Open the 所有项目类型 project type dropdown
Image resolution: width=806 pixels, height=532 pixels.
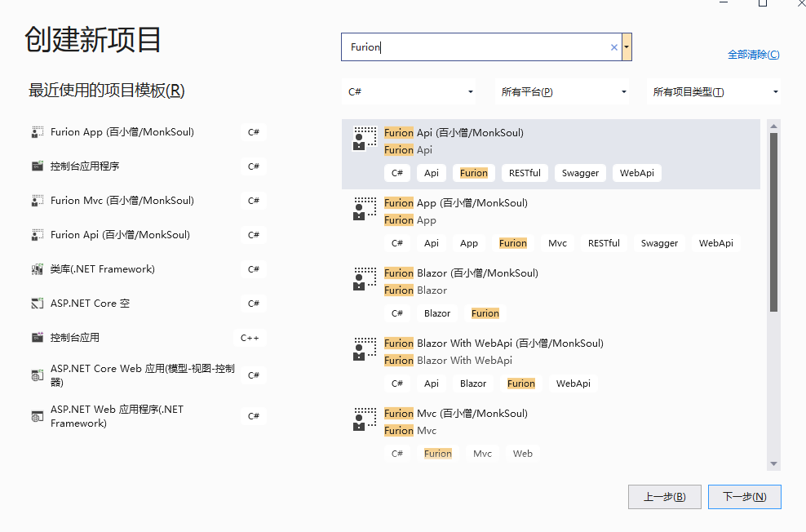point(714,92)
